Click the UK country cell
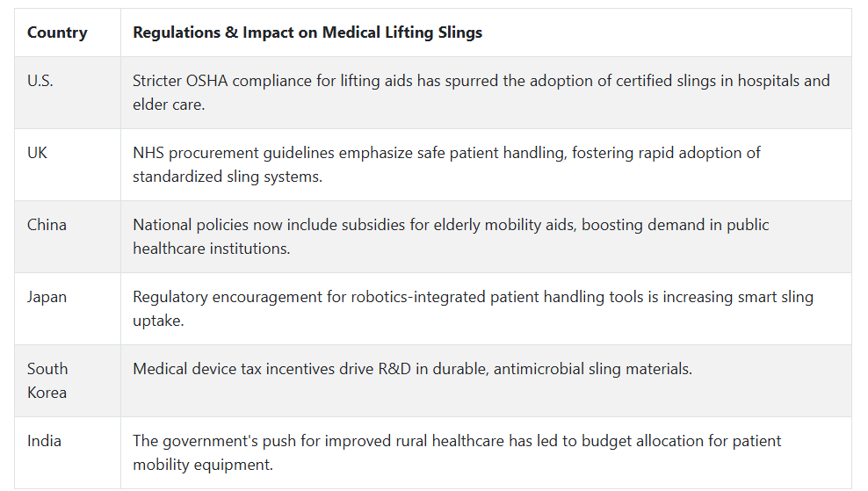 68,164
